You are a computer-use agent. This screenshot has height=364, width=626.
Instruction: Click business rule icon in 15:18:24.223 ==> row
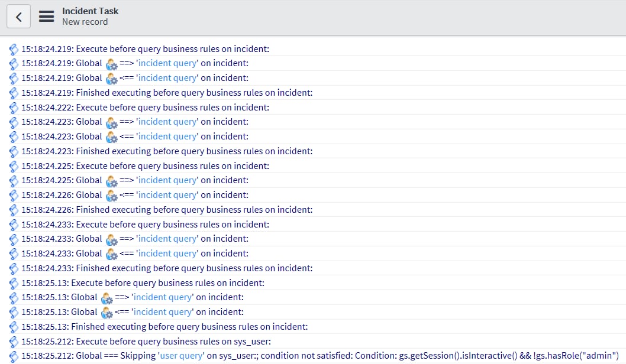112,123
